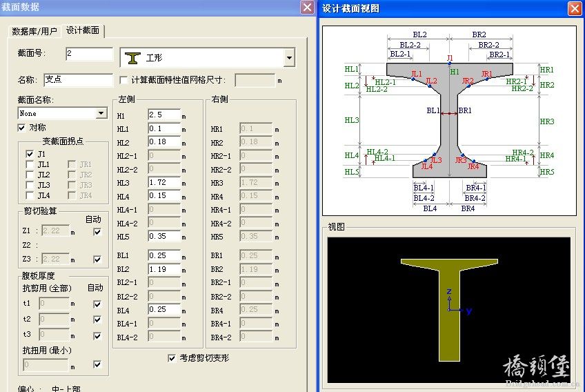Click the HL2-1 input field

pos(164,156)
